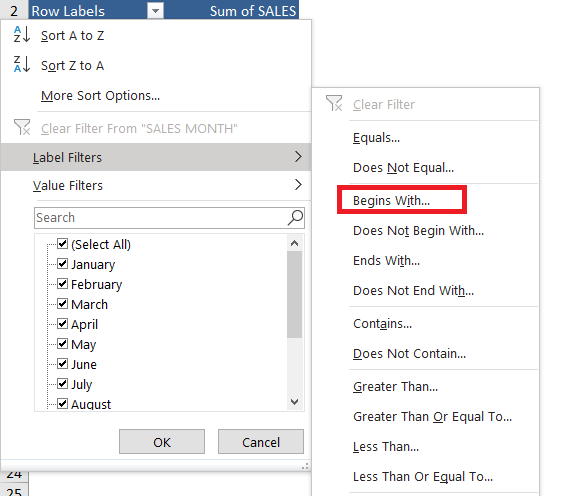Image resolution: width=562 pixels, height=496 pixels.
Task: Expand the Value Filters submenu
Action: coord(156,185)
